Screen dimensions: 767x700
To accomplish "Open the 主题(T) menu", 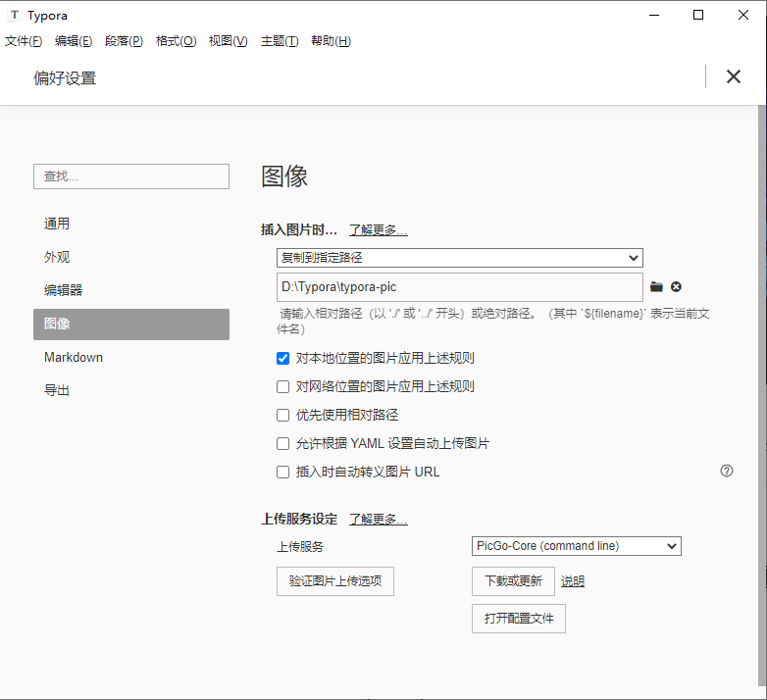I will coord(280,41).
